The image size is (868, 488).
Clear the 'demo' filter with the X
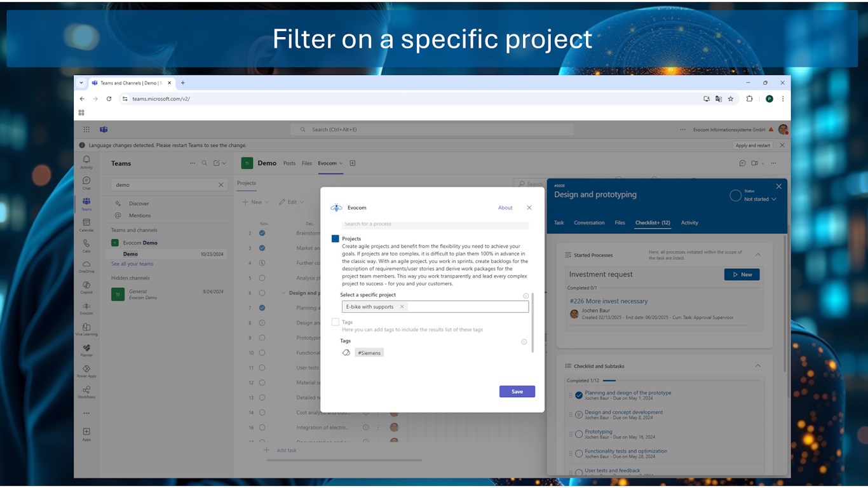tap(221, 185)
